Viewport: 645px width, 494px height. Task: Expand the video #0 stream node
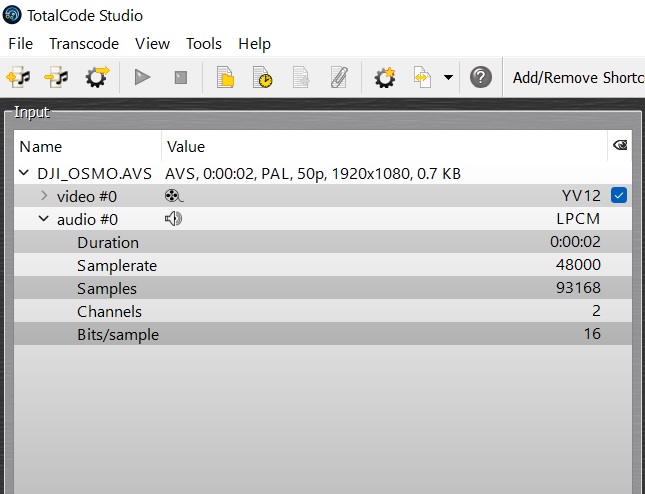point(44,196)
